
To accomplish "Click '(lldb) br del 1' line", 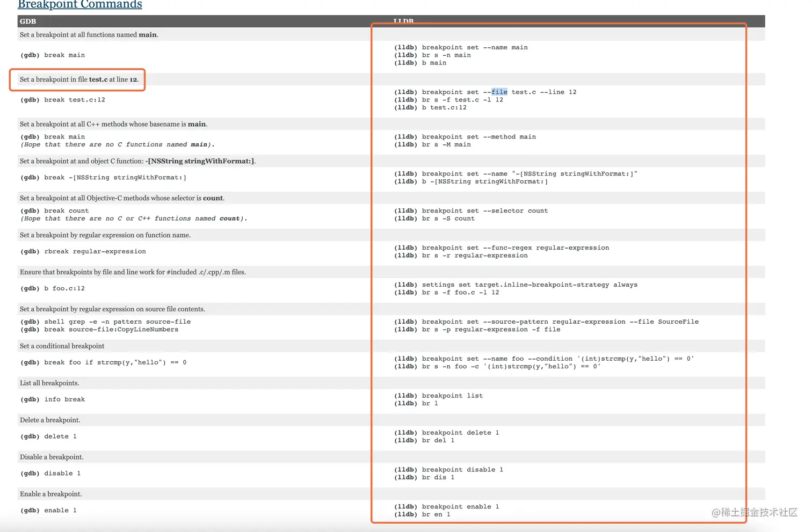I will (424, 441).
